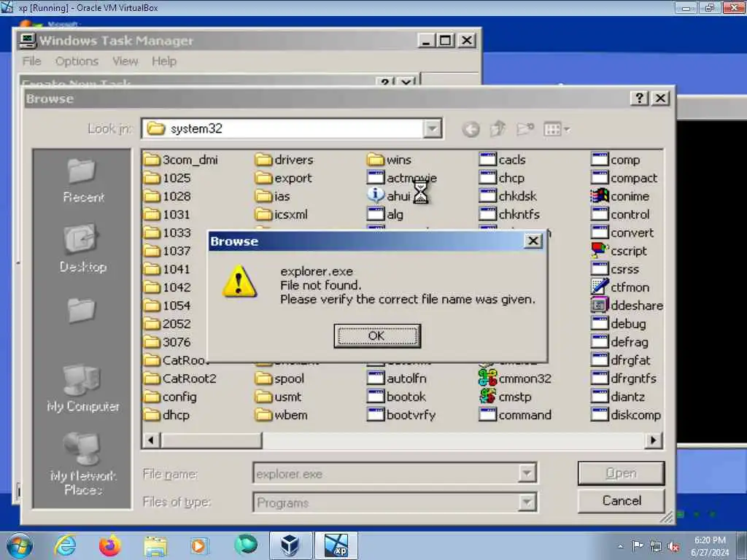The width and height of the screenshot is (747, 560).
Task: Open the Windows 7 Start button
Action: click(x=20, y=545)
